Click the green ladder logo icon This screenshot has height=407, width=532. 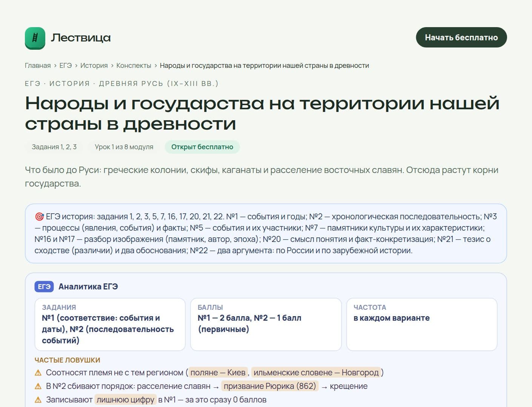click(x=35, y=38)
